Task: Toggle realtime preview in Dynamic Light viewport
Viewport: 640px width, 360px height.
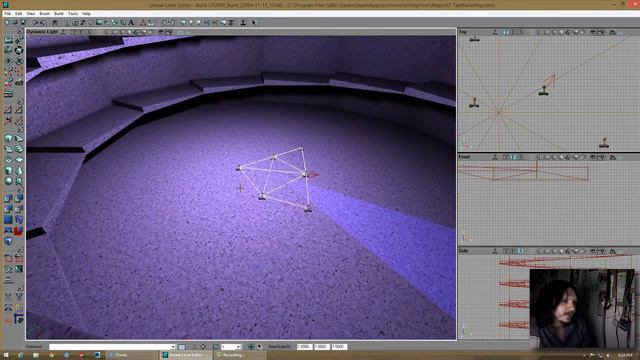Action: click(63, 32)
